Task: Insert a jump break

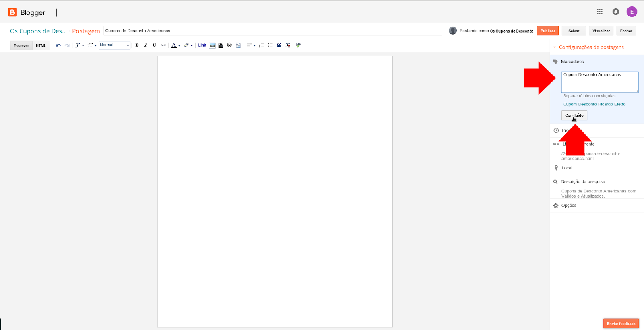Action: (x=238, y=45)
